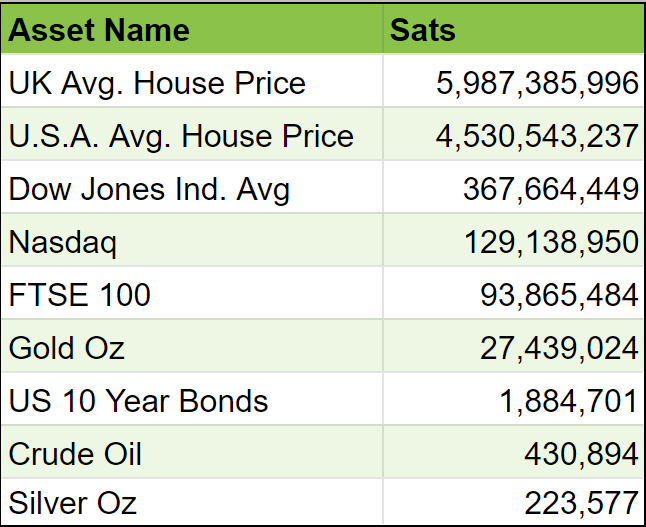Click the Sats column header
646x527 pixels.
click(x=423, y=30)
